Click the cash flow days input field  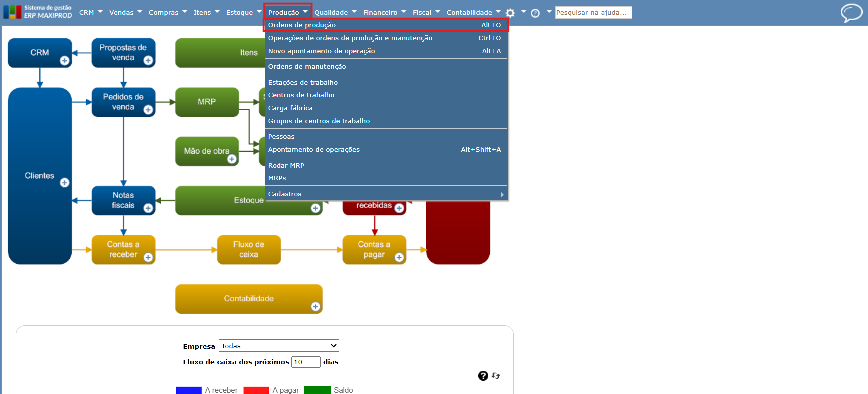tap(306, 362)
